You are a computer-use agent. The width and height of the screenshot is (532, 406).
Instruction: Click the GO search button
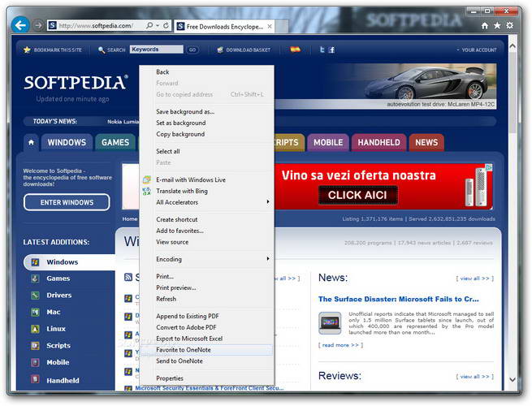[192, 50]
